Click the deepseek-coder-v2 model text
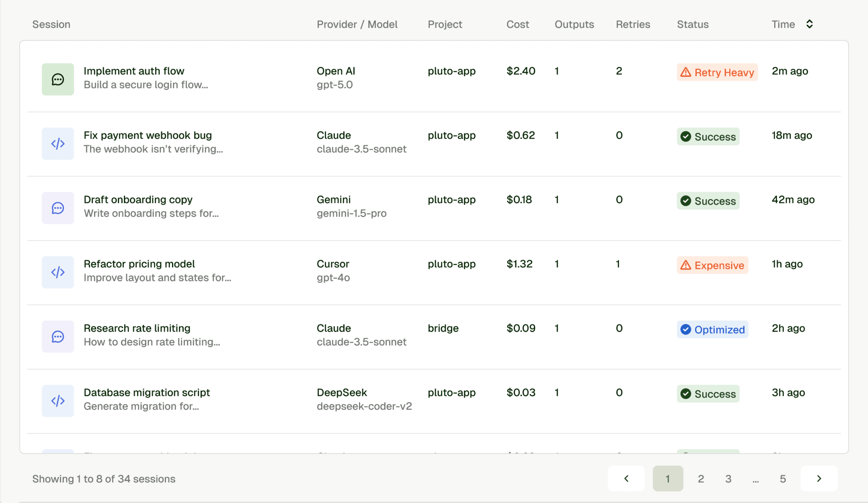This screenshot has width=868, height=503. pos(364,406)
